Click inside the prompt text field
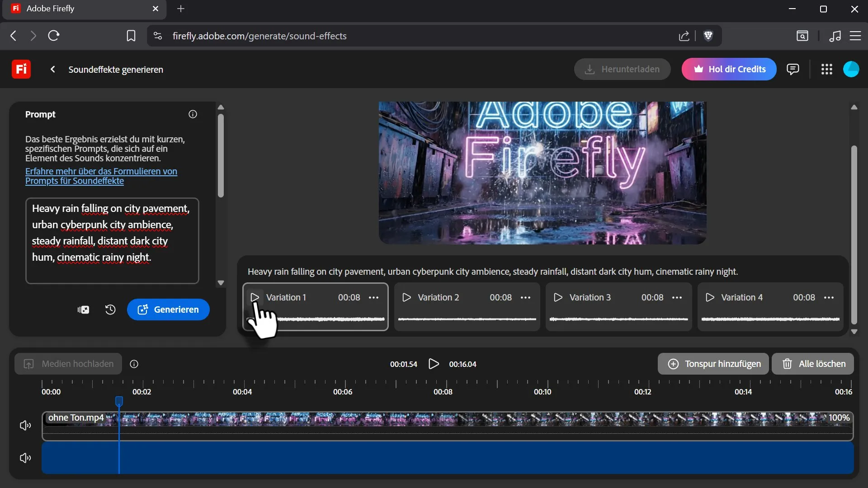This screenshot has height=488, width=868. 112,241
